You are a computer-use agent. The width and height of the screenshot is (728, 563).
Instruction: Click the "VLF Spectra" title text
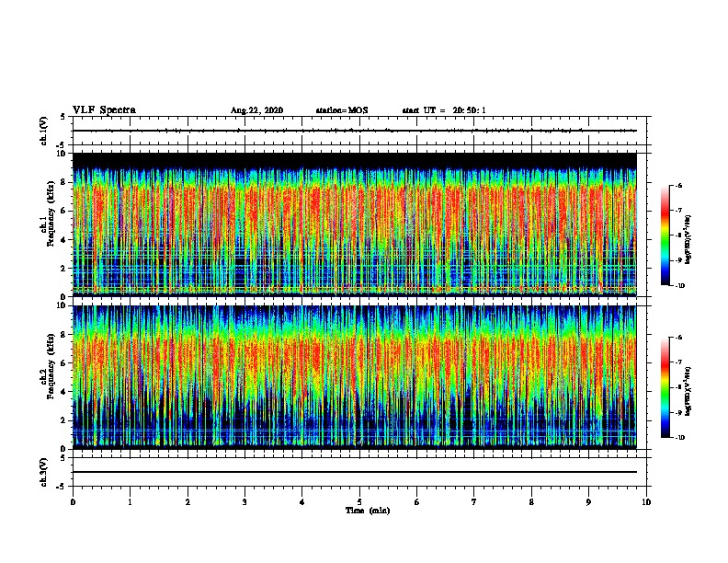tap(104, 110)
